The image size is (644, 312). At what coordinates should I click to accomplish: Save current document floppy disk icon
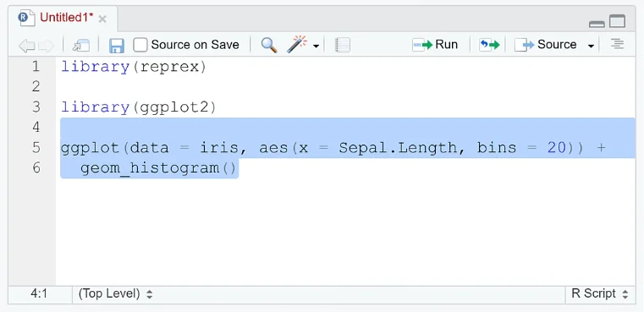coord(117,45)
